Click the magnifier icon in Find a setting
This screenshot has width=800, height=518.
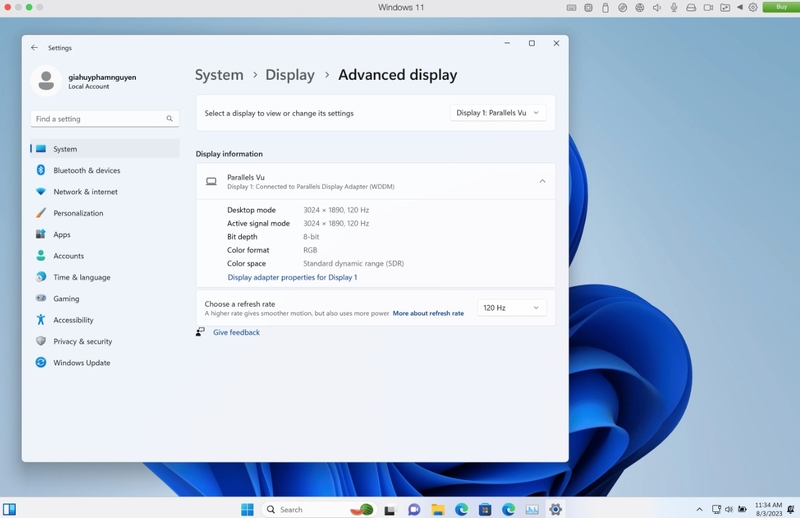point(169,118)
